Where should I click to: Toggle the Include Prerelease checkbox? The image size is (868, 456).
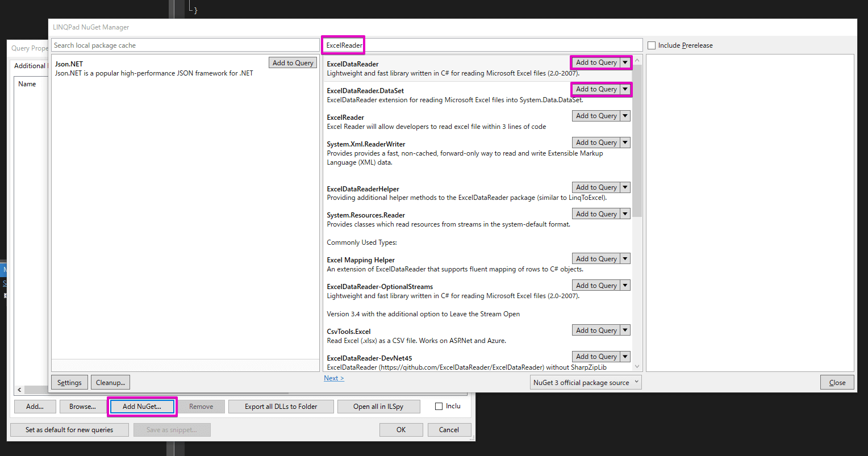pos(651,45)
